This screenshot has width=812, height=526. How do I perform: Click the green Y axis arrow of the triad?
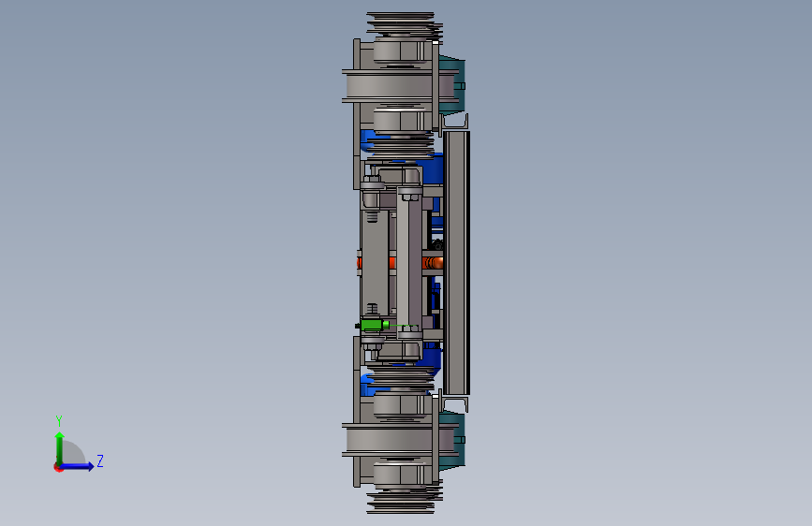[x=60, y=448]
